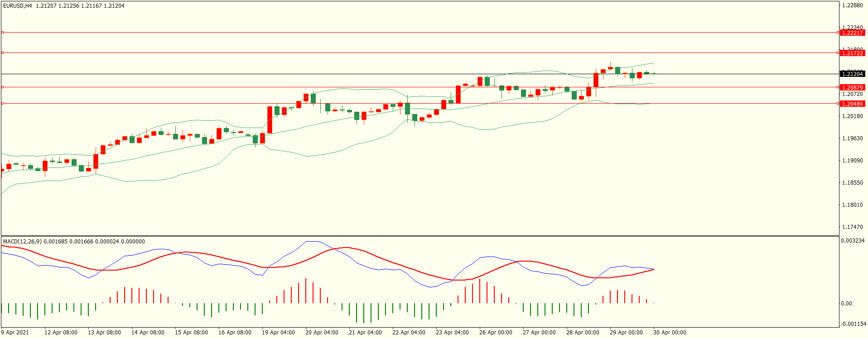Image resolution: width=868 pixels, height=338 pixels.
Task: Select the 1.20879 red price tag
Action: click(x=852, y=87)
